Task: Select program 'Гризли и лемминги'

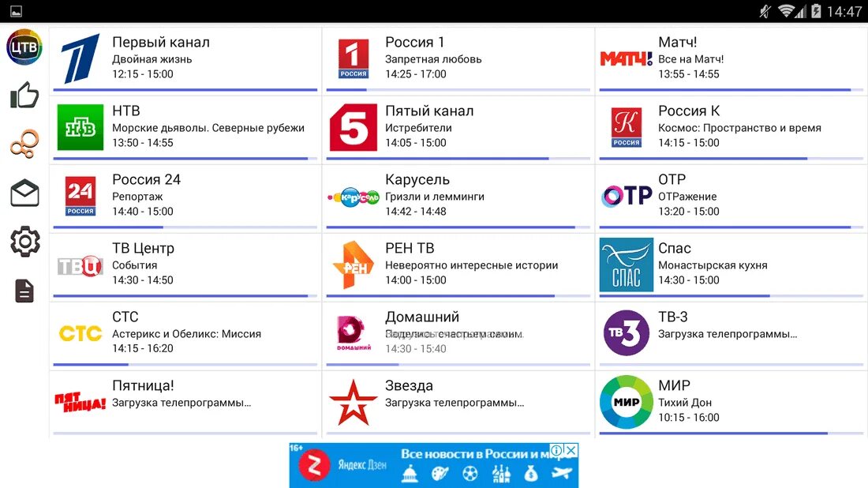Action: [x=435, y=197]
